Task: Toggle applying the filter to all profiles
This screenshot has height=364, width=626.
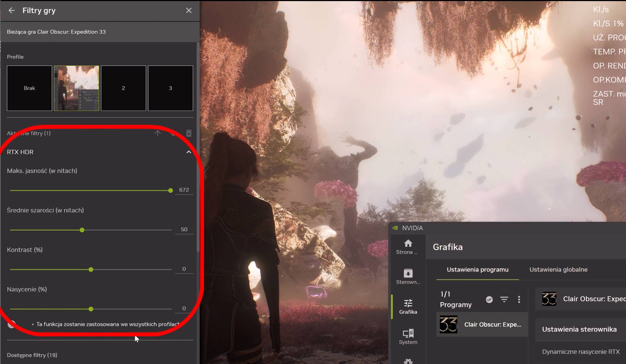Action: coord(11,324)
